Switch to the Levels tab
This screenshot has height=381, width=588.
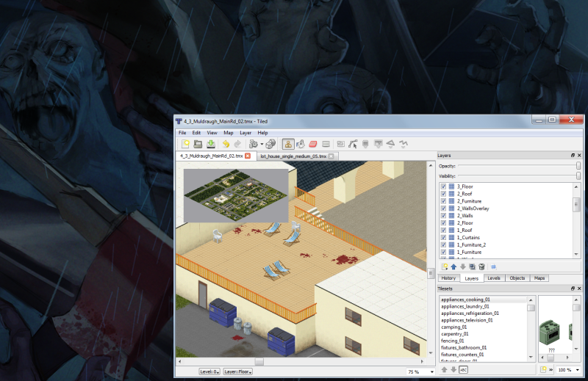(494, 278)
